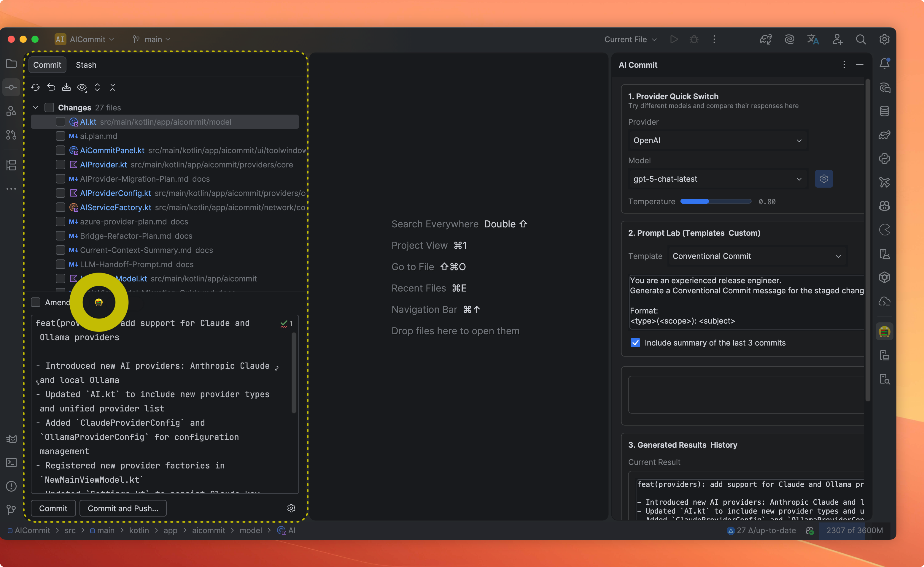Shelve changes with the shelve silently icon
Screen dimensions: 924x567
pos(67,87)
